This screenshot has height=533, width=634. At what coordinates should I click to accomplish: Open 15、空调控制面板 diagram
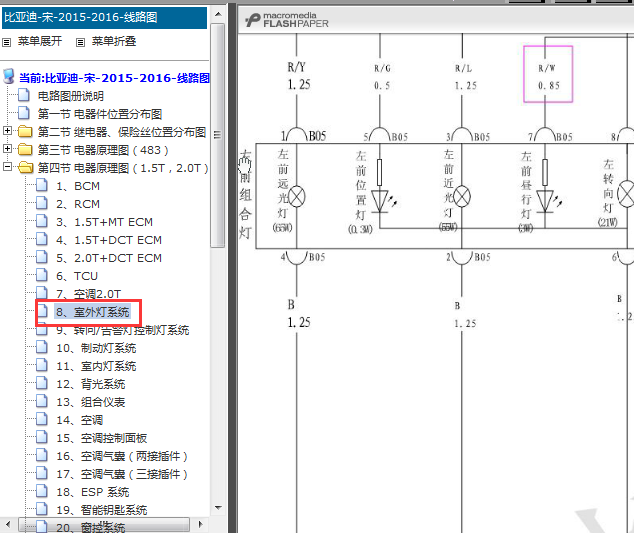tap(101, 438)
